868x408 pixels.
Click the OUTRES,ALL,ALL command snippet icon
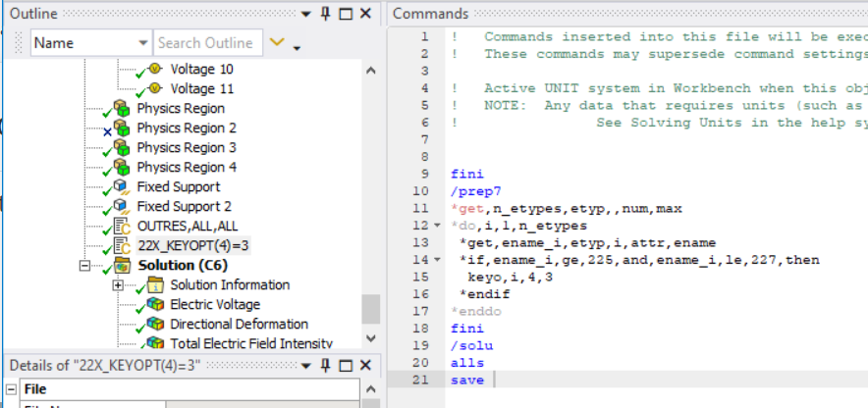click(123, 227)
